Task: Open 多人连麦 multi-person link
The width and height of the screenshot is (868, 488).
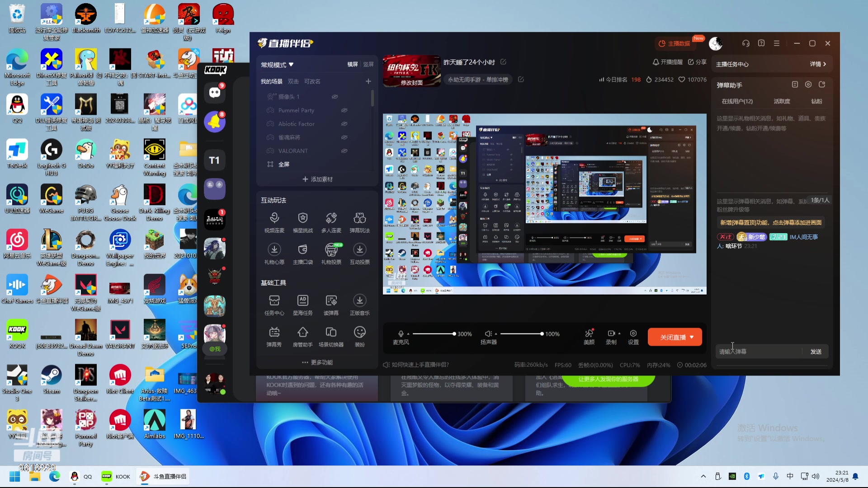Action: pos(331,223)
